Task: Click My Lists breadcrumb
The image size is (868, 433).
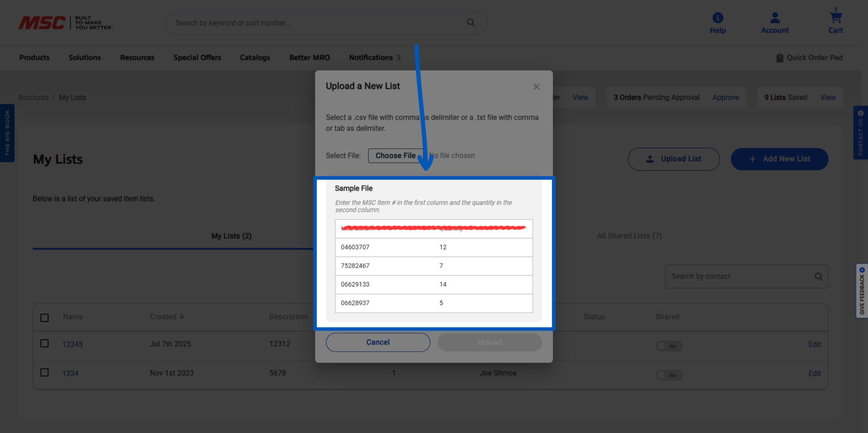Action: 72,97
